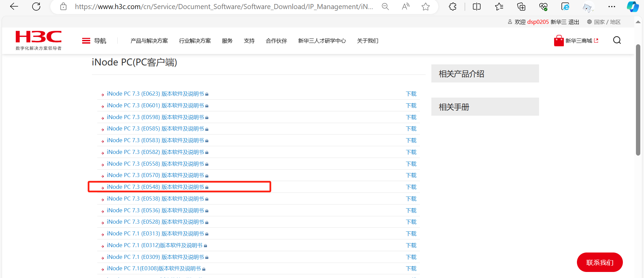Viewport: 644px width, 278px height.
Task: Go back to the previous page
Action: tap(14, 6)
